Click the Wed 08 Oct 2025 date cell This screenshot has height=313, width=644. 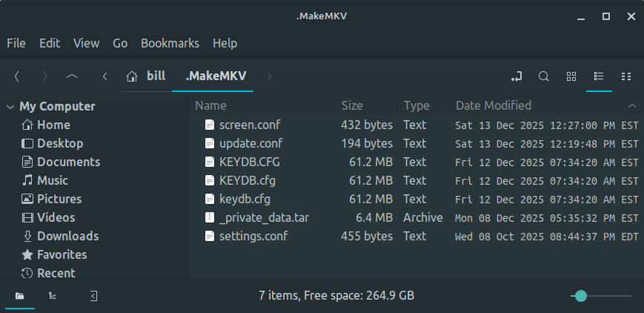point(547,237)
